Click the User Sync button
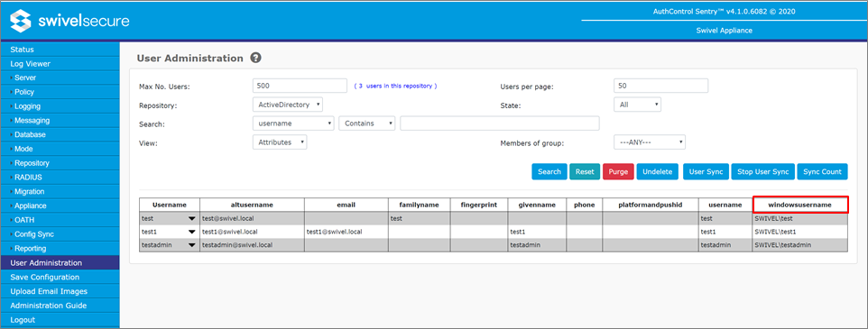This screenshot has width=868, height=329. pos(706,172)
